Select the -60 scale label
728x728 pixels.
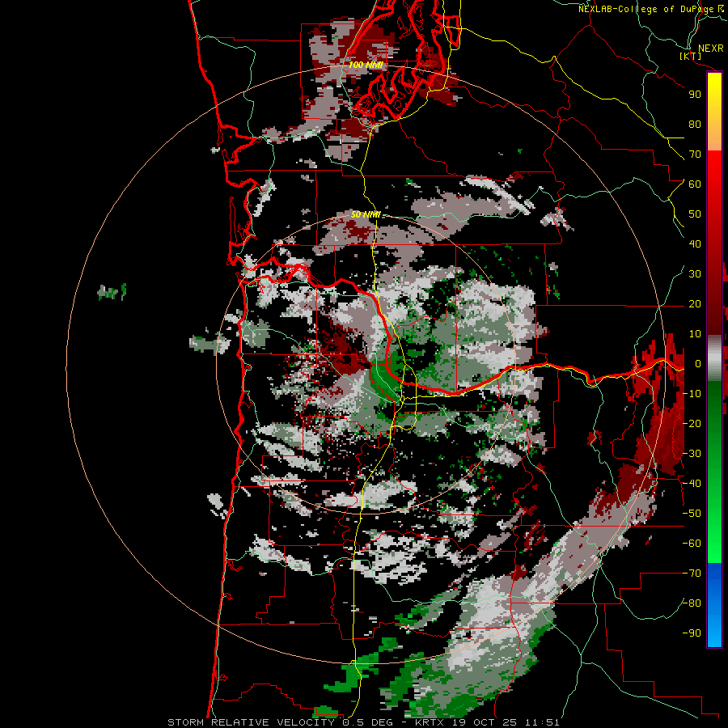[692, 544]
